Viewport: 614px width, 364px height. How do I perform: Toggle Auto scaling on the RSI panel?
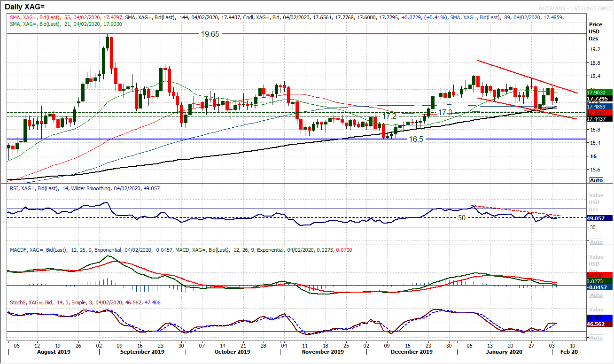point(596,241)
